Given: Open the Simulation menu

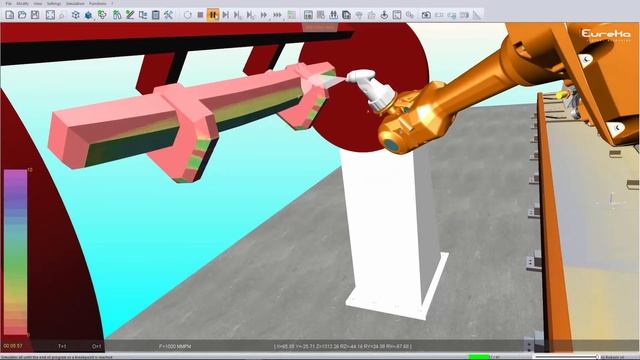Looking at the screenshot, I should (75, 3).
